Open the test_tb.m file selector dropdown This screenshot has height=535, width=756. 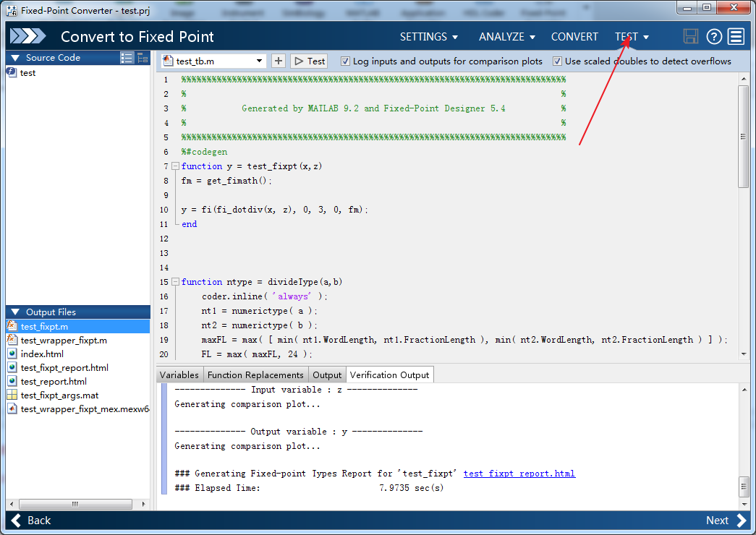[x=260, y=61]
